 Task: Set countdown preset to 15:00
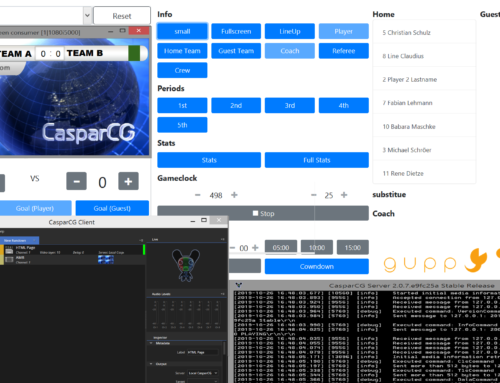353,247
